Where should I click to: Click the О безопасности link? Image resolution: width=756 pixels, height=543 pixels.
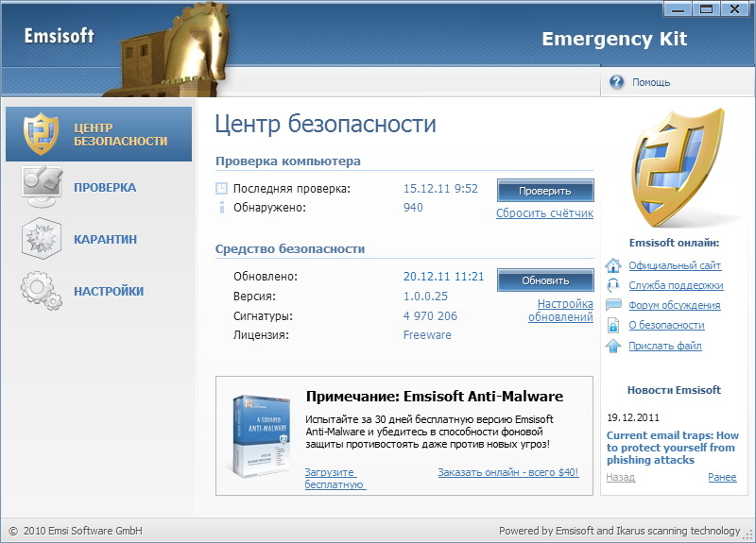[666, 325]
